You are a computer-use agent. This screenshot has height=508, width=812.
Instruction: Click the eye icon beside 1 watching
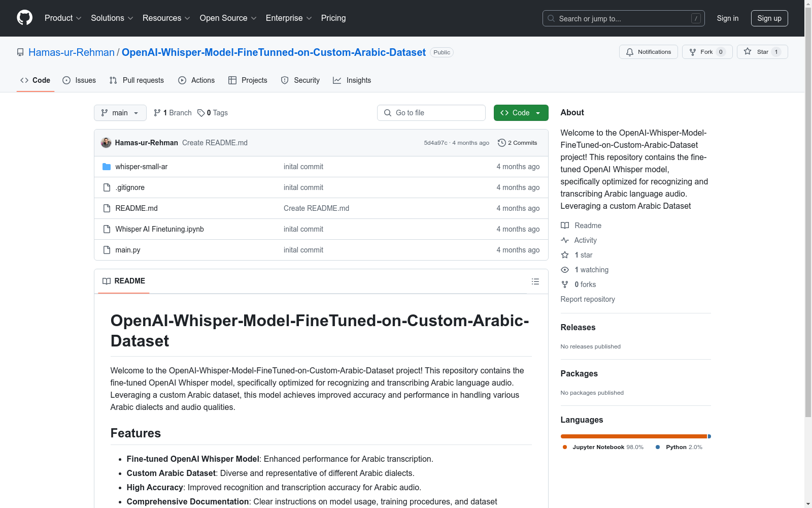pyautogui.click(x=565, y=270)
